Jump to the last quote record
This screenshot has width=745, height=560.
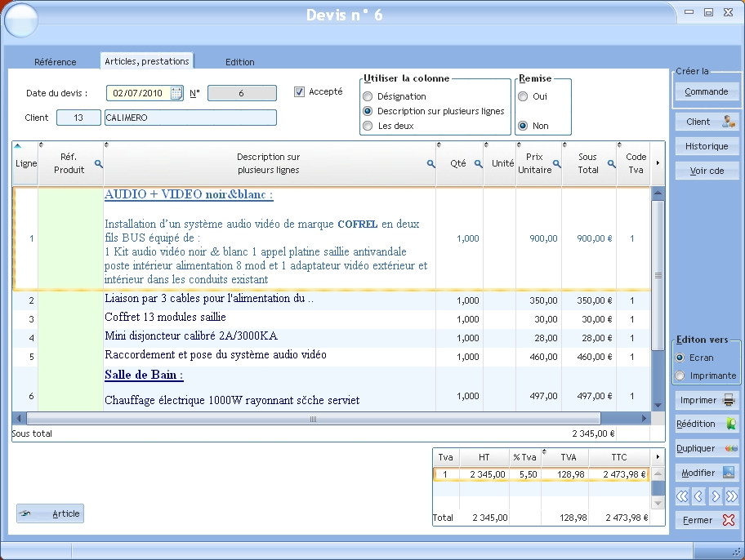732,496
